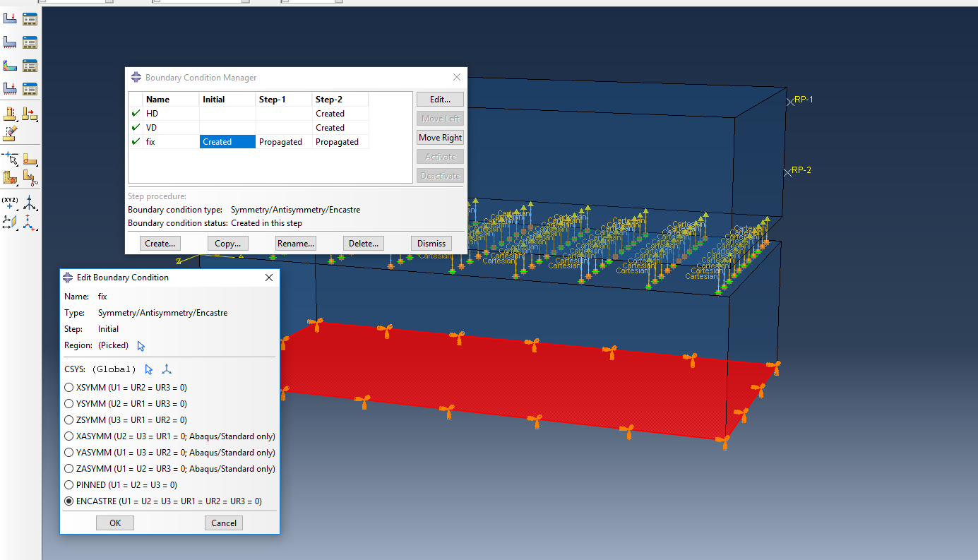The height and width of the screenshot is (560, 978).
Task: Select the Create Predefined Field tool
Action: coord(10,65)
